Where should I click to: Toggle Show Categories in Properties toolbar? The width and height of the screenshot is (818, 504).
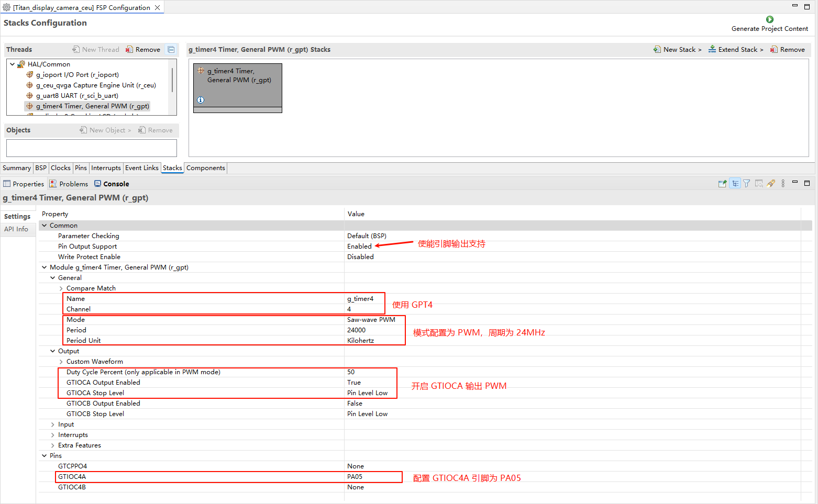tap(735, 184)
